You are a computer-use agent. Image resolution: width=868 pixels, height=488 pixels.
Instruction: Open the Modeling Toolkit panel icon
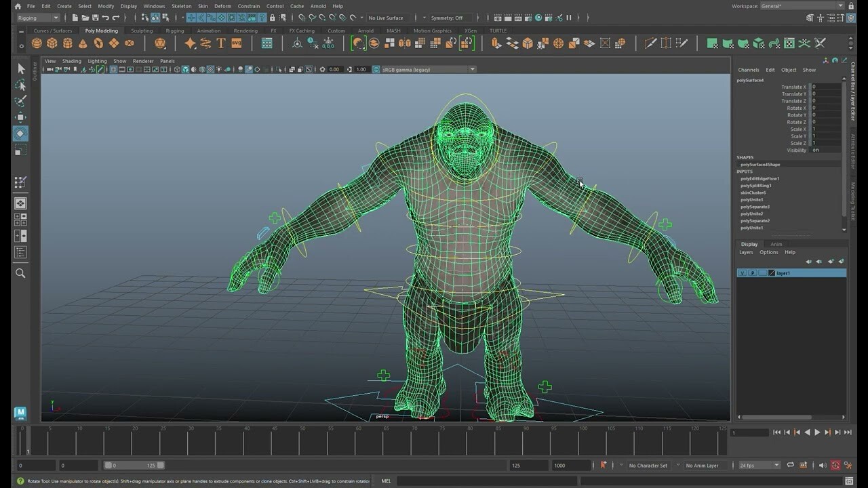[x=850, y=197]
